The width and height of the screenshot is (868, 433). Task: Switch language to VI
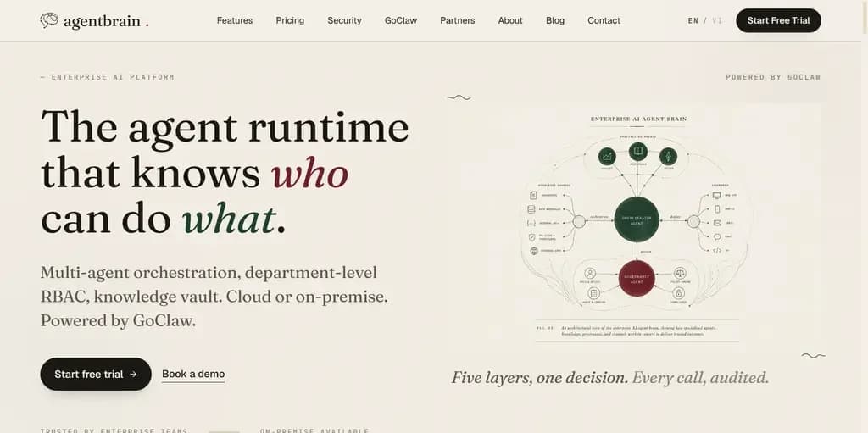coord(717,20)
